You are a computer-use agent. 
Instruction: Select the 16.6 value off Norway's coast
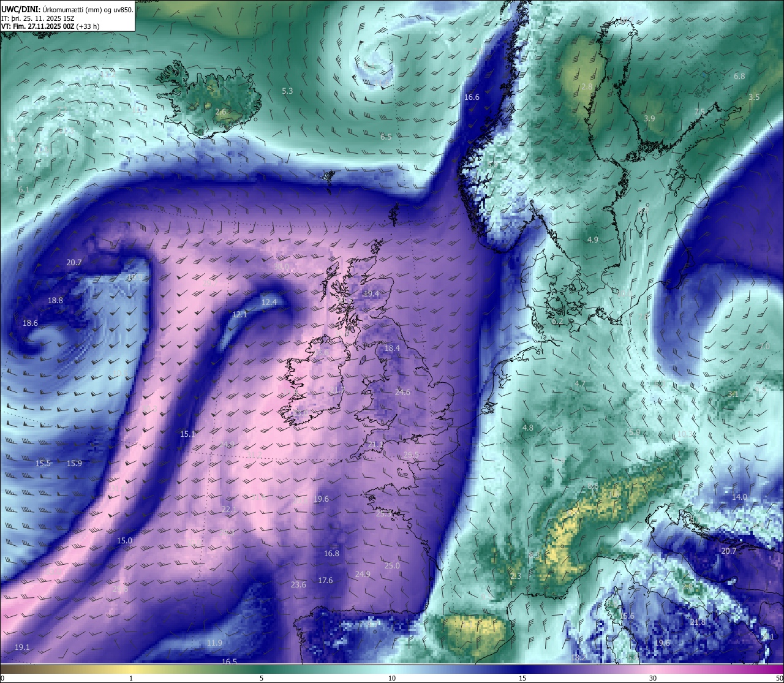(472, 97)
